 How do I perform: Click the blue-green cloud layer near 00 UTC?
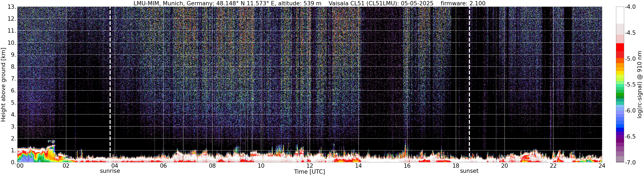[x=26, y=158]
